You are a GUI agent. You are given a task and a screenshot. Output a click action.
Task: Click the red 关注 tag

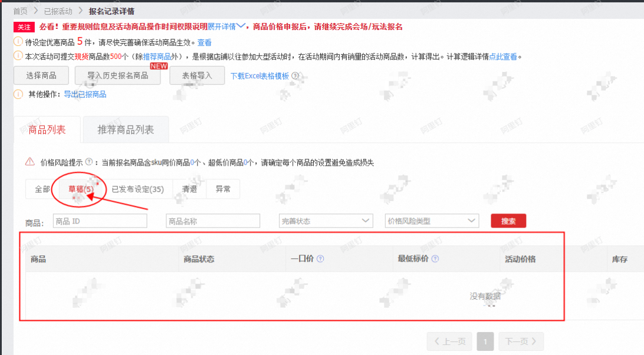(x=24, y=27)
